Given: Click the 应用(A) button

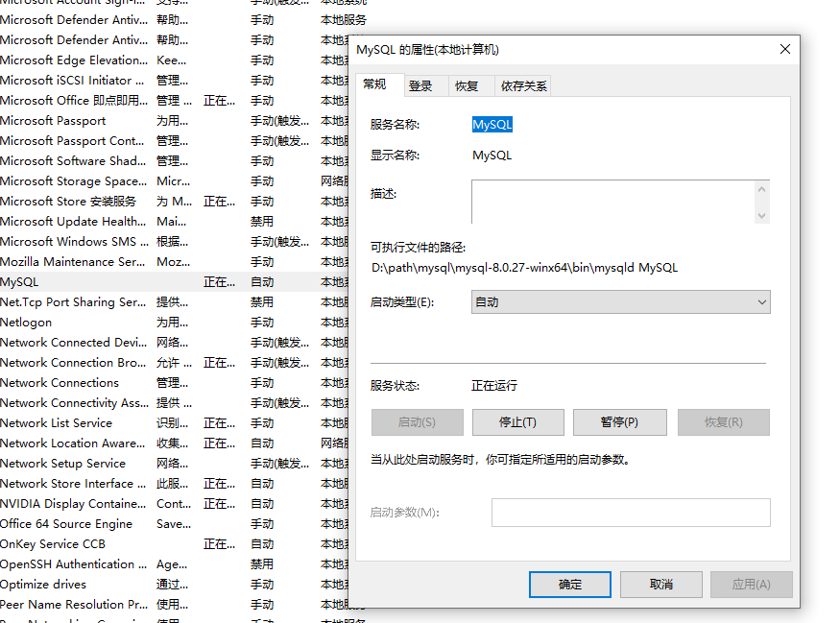Looking at the screenshot, I should click(752, 585).
